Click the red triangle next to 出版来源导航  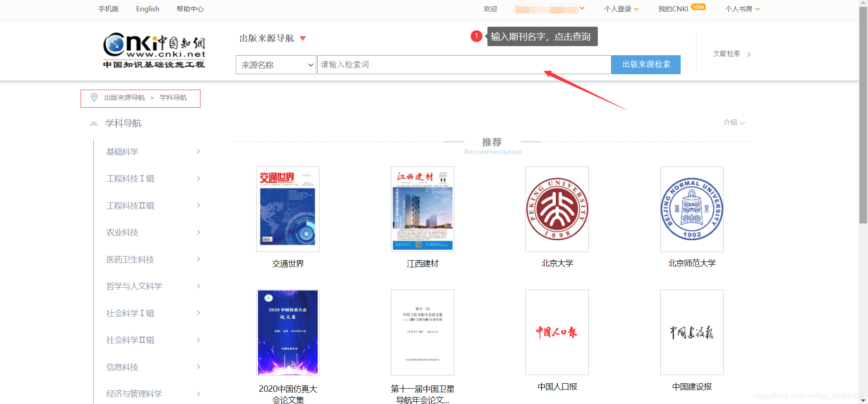303,38
